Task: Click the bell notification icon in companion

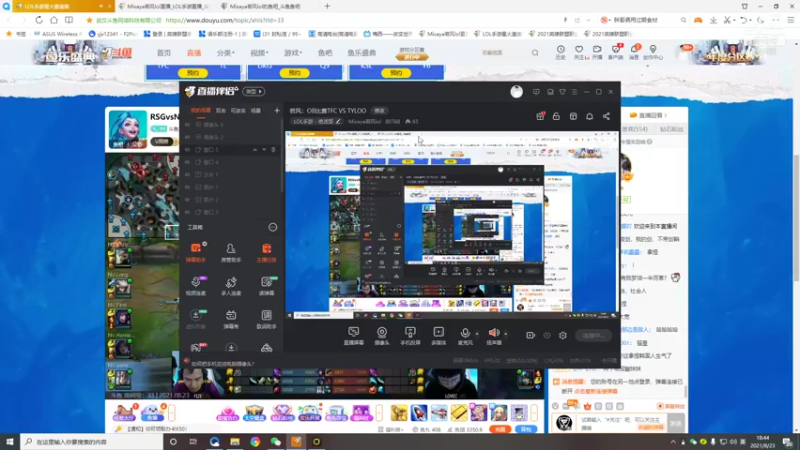Action: click(x=589, y=116)
